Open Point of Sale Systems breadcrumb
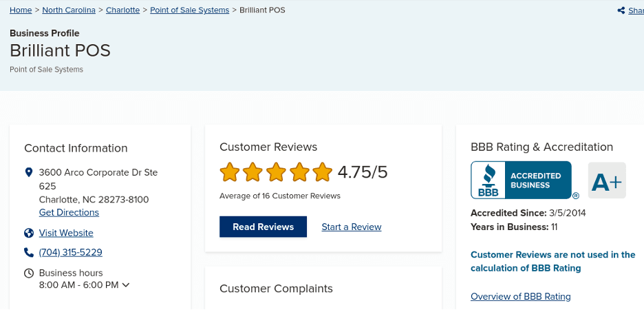Screen dimensions: 644x310 tap(189, 10)
